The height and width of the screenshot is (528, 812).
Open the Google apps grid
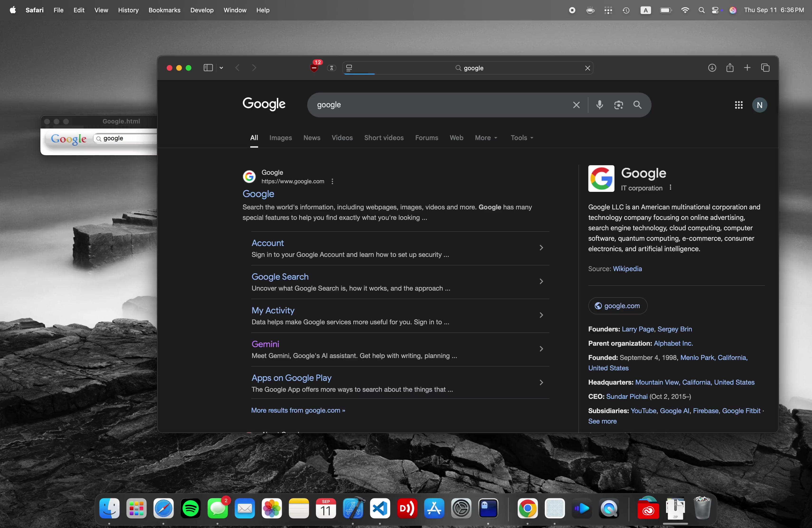pos(739,105)
